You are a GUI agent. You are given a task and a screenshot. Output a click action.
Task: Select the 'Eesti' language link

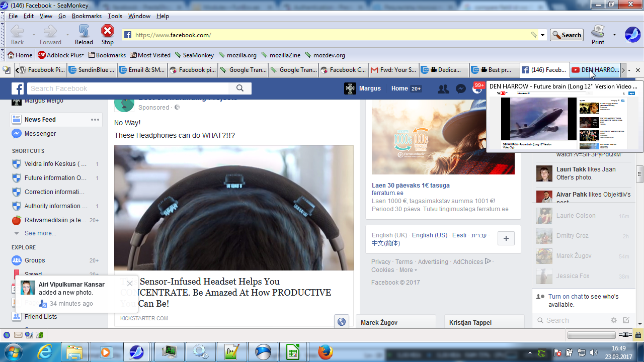coord(459,235)
